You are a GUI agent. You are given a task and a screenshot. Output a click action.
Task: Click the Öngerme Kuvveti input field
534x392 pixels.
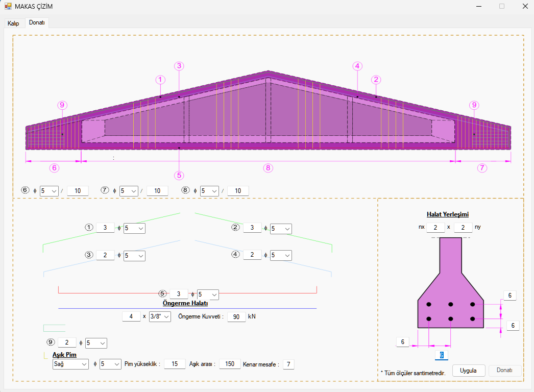tap(236, 317)
